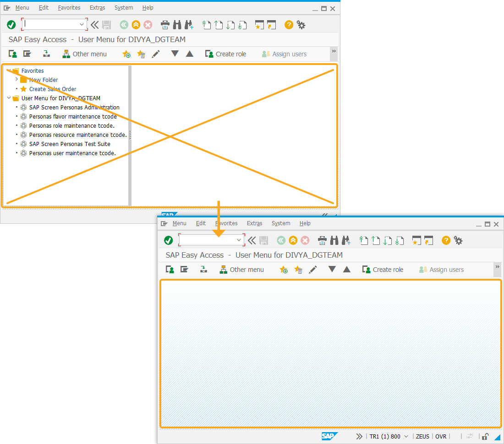Click Create New Session icon in back window
The width and height of the screenshot is (504, 444).
[x=259, y=25]
